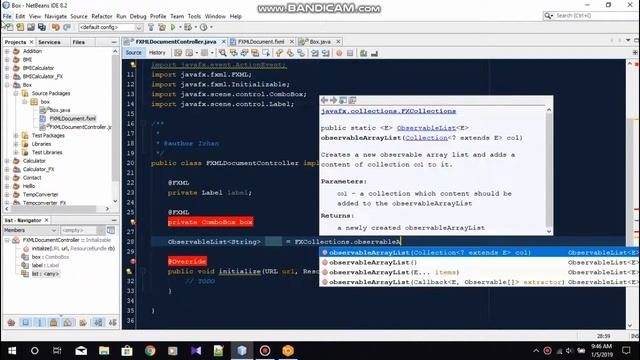Run the project with green play icon

click(x=173, y=27)
